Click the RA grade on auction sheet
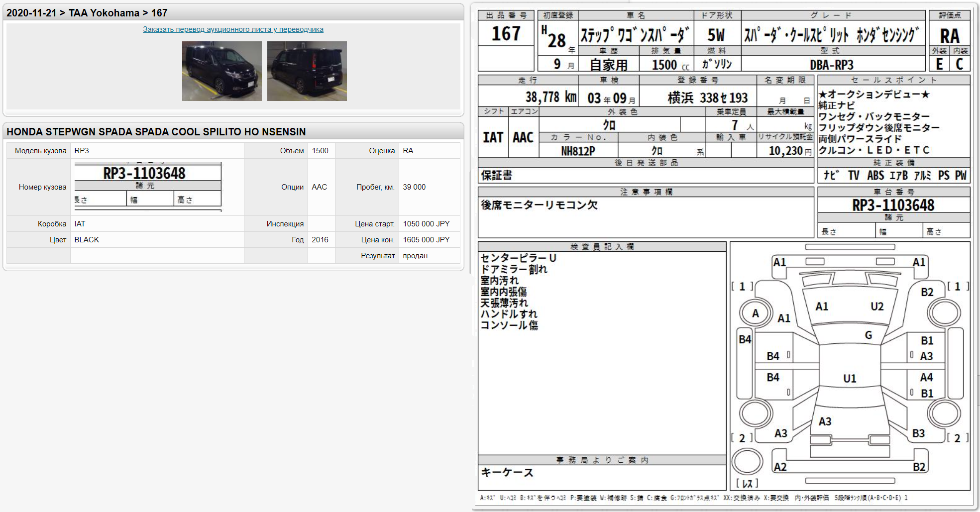Image resolution: width=980 pixels, height=512 pixels. pos(950,36)
